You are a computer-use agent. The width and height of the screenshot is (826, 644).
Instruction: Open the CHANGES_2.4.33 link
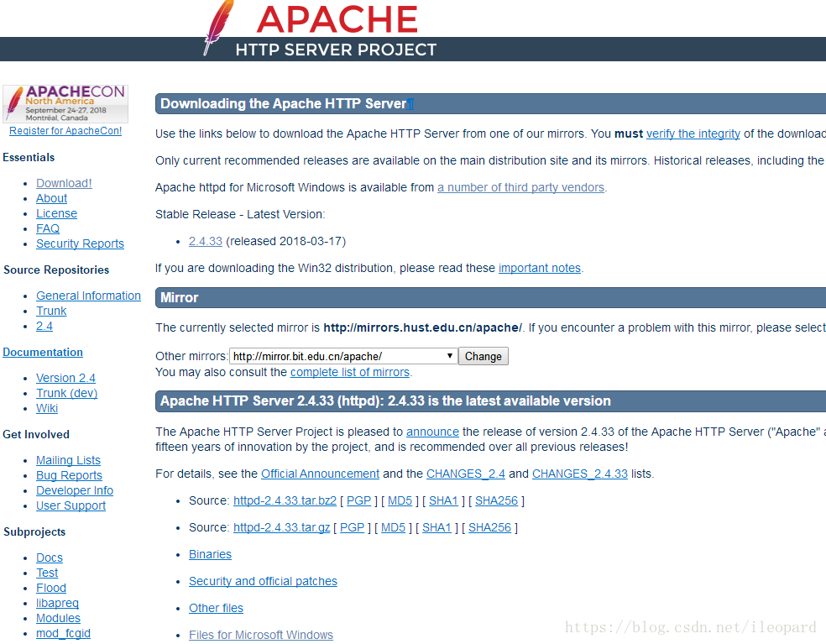pyautogui.click(x=580, y=474)
